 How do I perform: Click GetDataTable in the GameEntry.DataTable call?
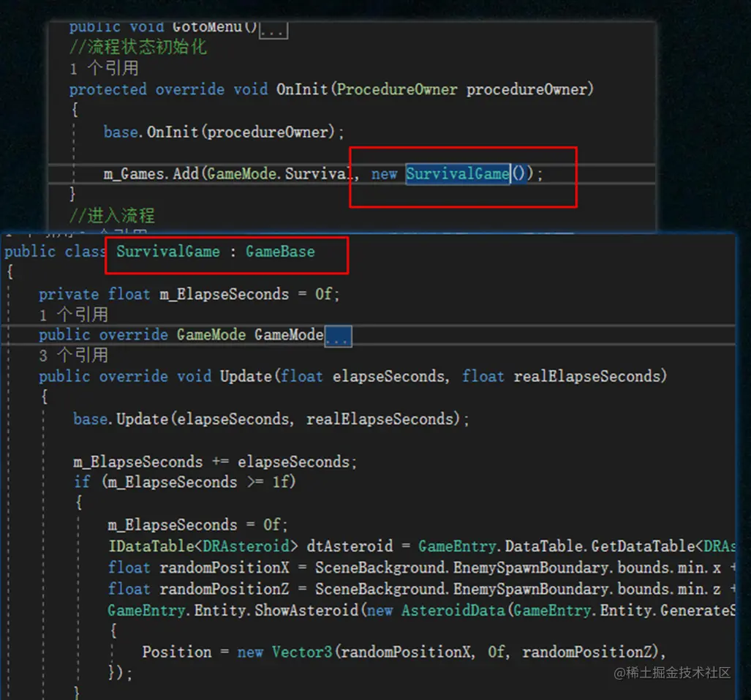click(x=643, y=546)
